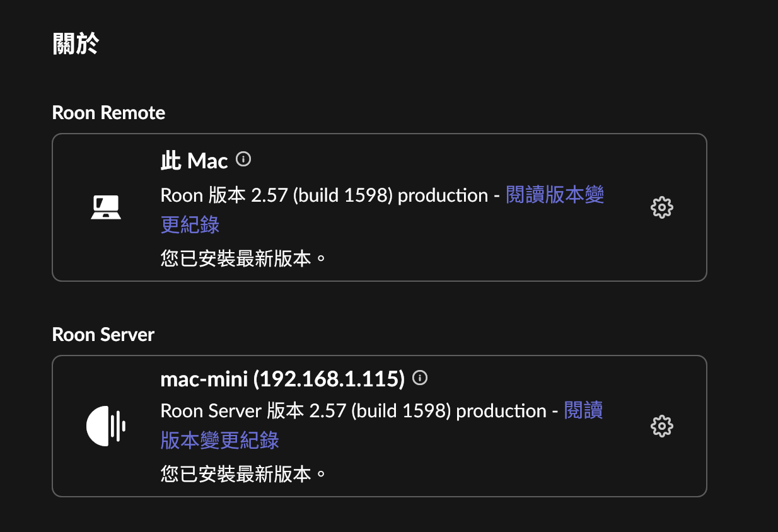Image resolution: width=778 pixels, height=532 pixels.
Task: Click the Roon Server 版本 2.57 text
Action: 253,411
